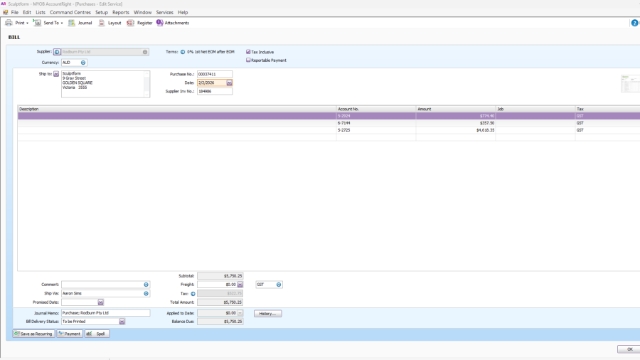The width and height of the screenshot is (640, 360).
Task: Click the Terms arrow icon
Action: pos(183,52)
